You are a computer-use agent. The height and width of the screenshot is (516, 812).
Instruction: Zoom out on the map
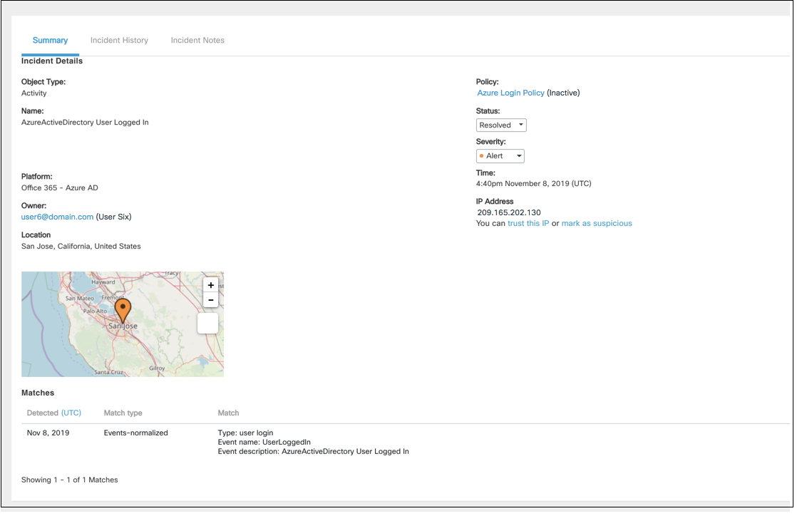[x=211, y=300]
